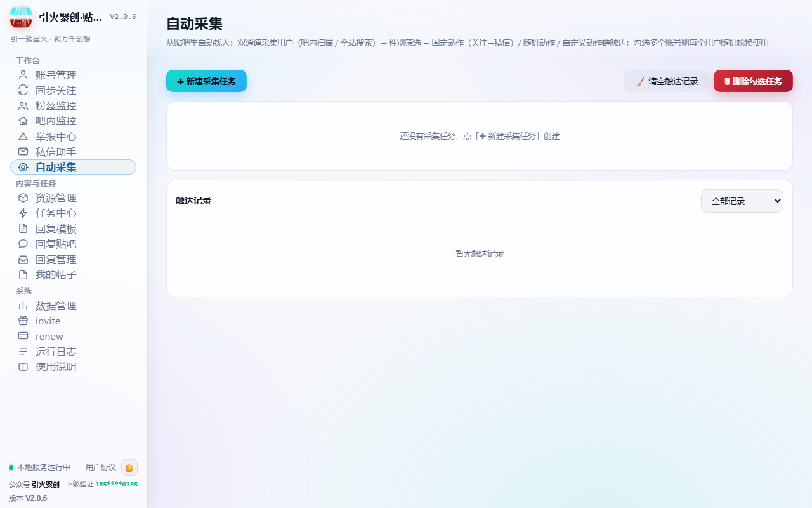Screen dimensions: 812x508
Task: Click the 举报中心 warning triangle icon
Action: tap(23, 137)
